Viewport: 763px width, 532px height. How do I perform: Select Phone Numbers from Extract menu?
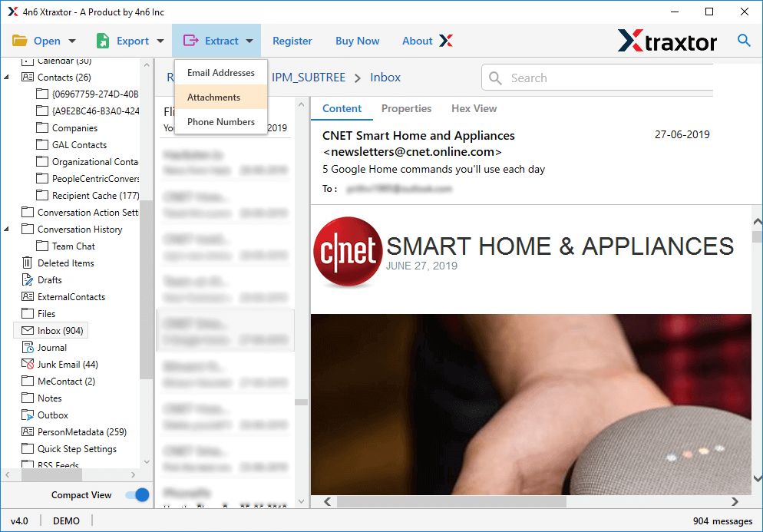(x=221, y=122)
